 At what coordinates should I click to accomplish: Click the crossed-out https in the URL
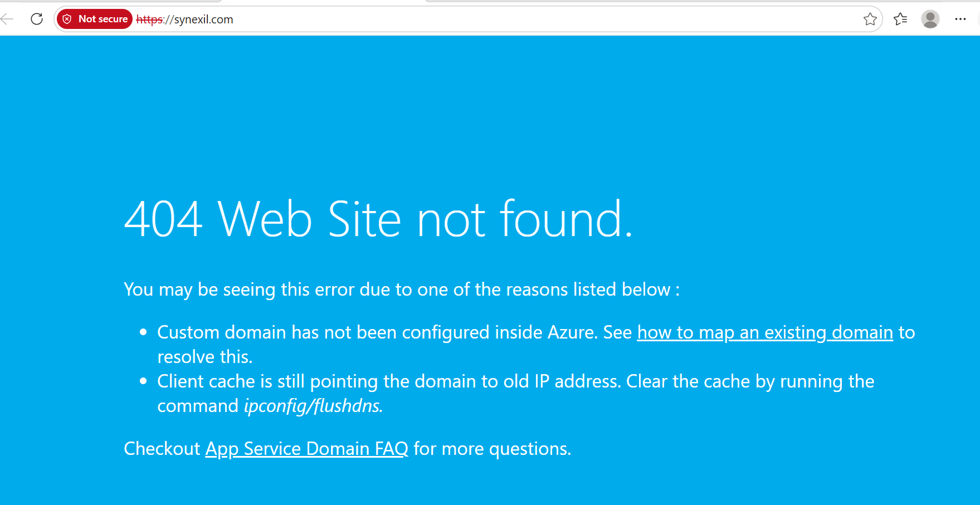(149, 19)
